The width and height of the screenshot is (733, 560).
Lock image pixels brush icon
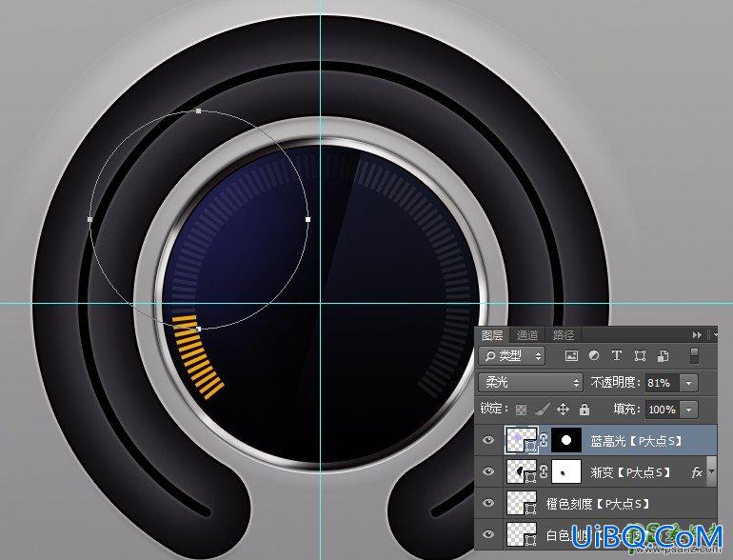click(543, 410)
